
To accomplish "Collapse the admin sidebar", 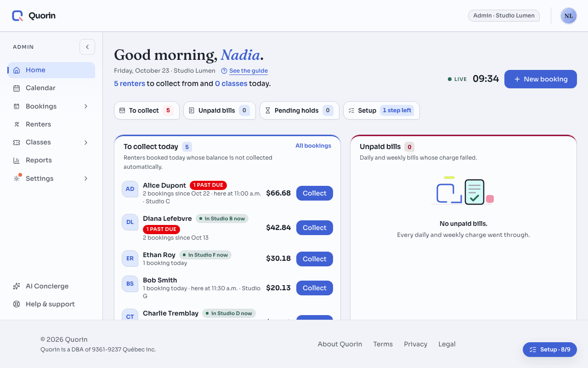I will coord(87,47).
